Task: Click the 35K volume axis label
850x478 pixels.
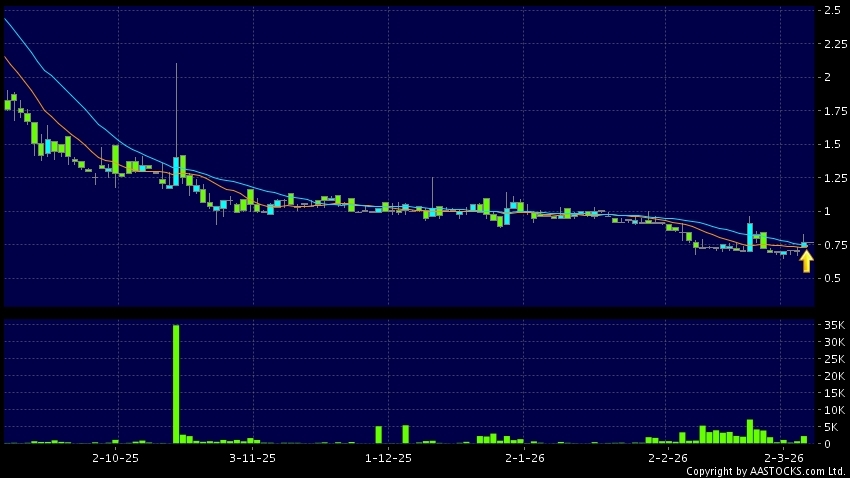Action: point(831,325)
